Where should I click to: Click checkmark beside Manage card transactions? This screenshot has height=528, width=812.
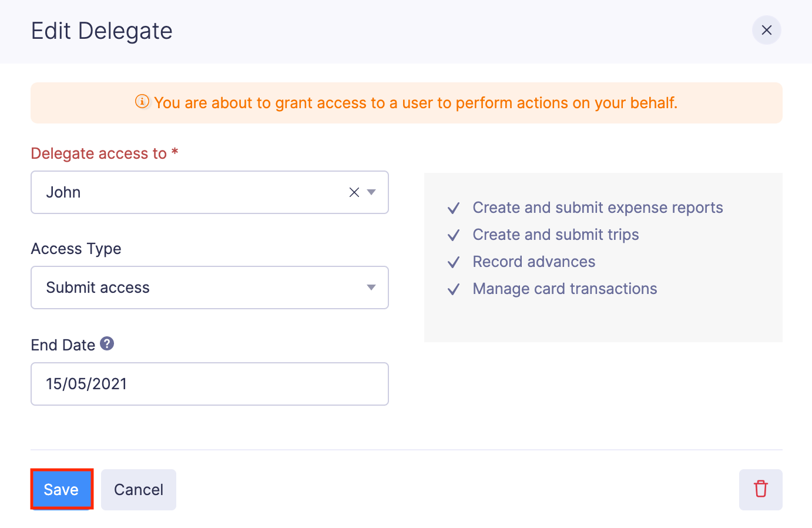click(x=453, y=289)
